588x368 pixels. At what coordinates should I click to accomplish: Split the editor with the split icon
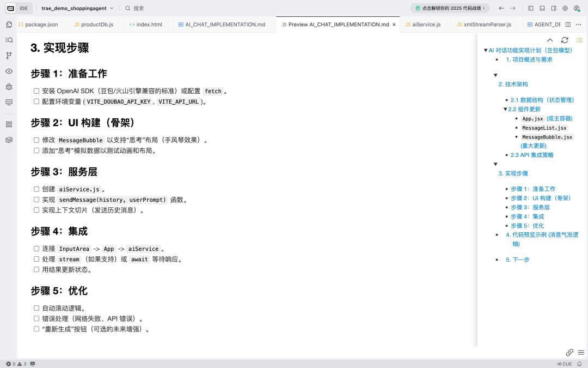coord(568,25)
